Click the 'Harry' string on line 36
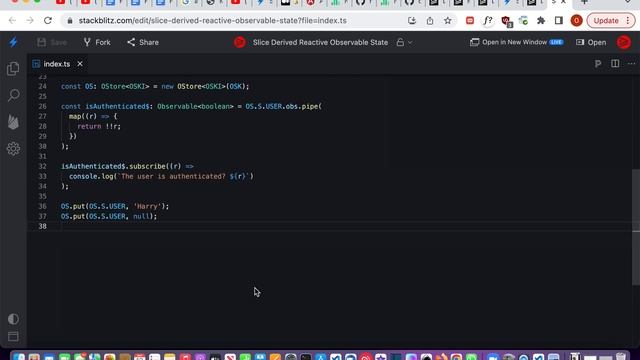The height and width of the screenshot is (360, 640). coord(147,207)
